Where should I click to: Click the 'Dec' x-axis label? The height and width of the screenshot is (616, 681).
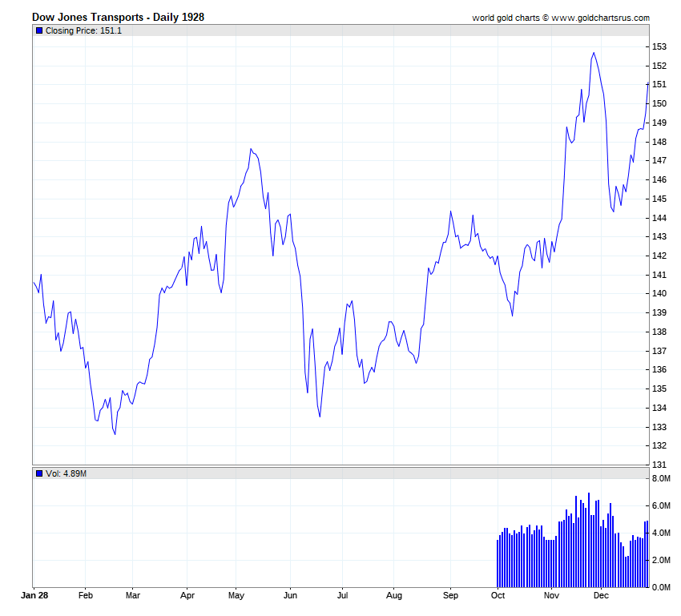click(601, 596)
